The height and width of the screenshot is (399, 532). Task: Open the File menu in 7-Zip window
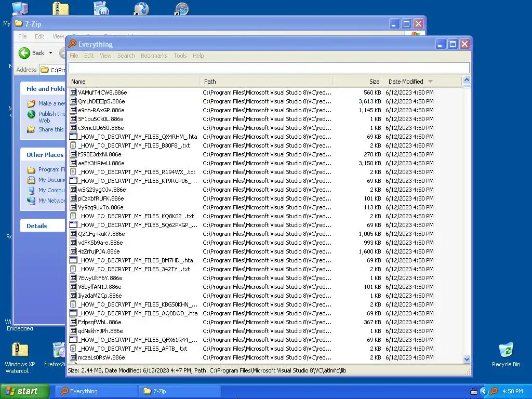click(x=22, y=36)
